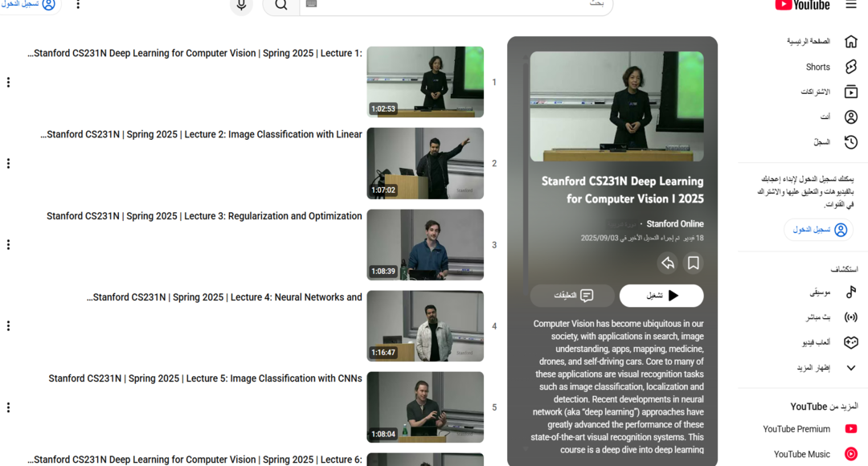Viewport: 868px width, 466px height.
Task: Open the Stanford Online channel link
Action: coord(674,224)
